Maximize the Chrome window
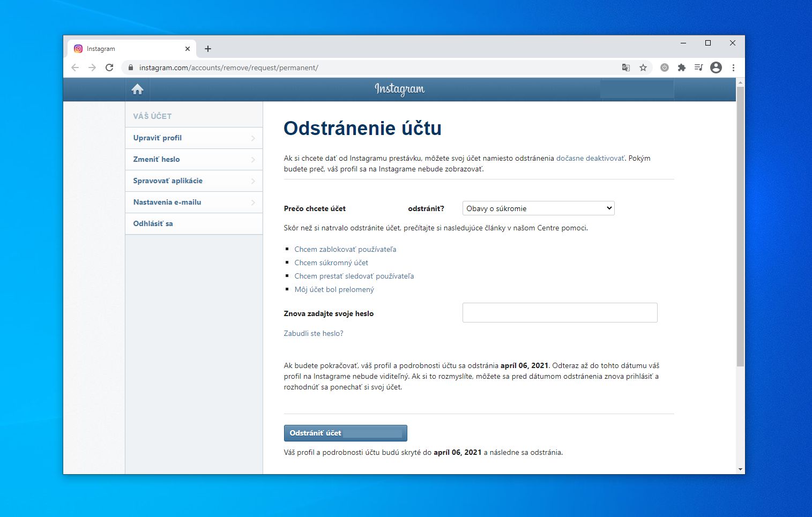The image size is (812, 517). [x=708, y=43]
